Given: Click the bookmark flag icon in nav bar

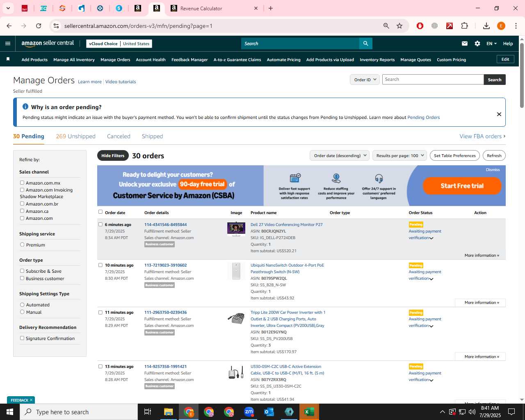Looking at the screenshot, I should [8, 59].
